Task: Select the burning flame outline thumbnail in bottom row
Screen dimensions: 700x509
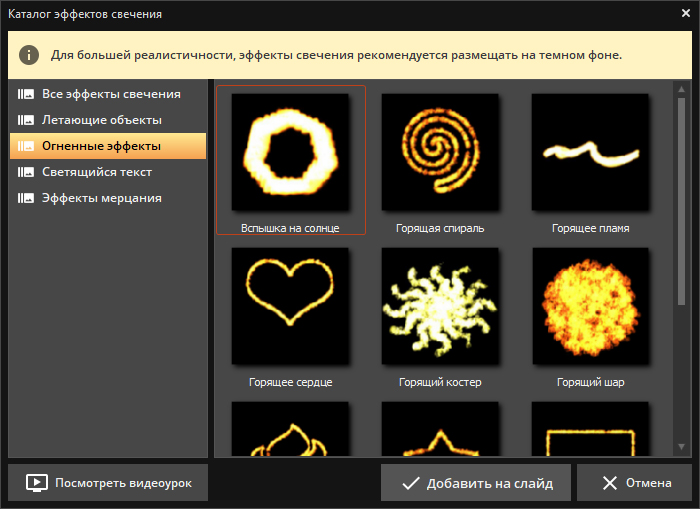Action: click(x=290, y=429)
